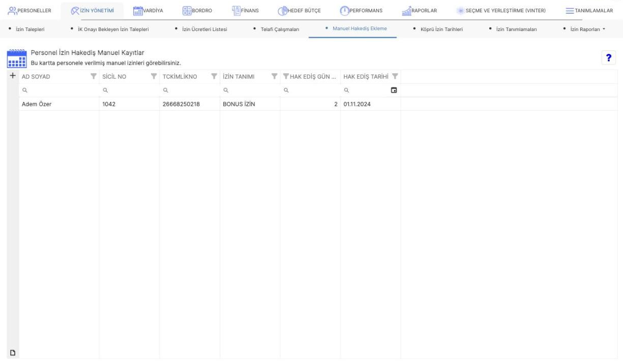The image size is (623, 364).
Task: Open the filter icon on AD SOYAD column
Action: click(x=93, y=77)
